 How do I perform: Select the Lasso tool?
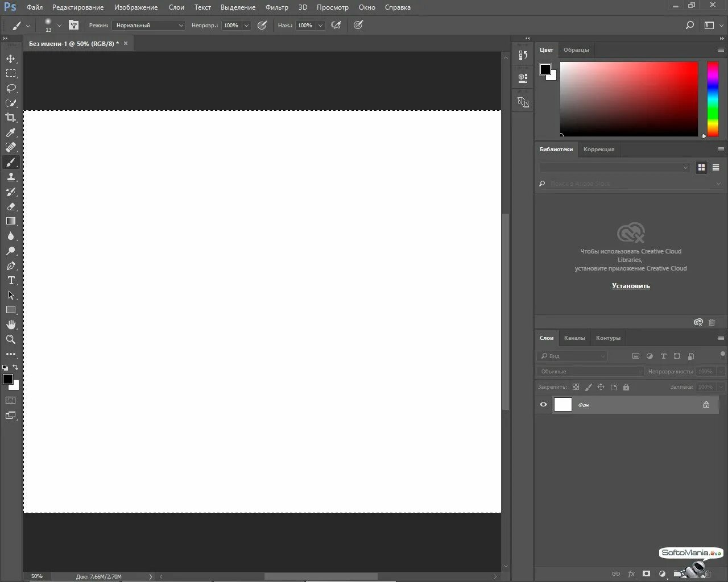11,88
